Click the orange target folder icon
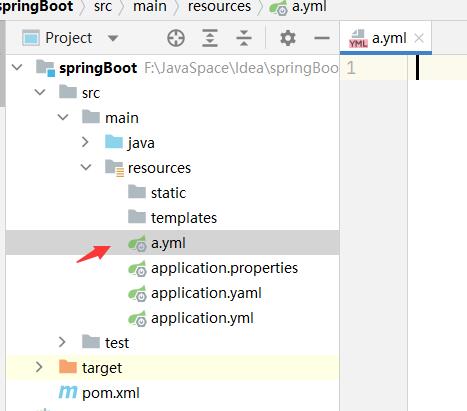 coord(68,367)
